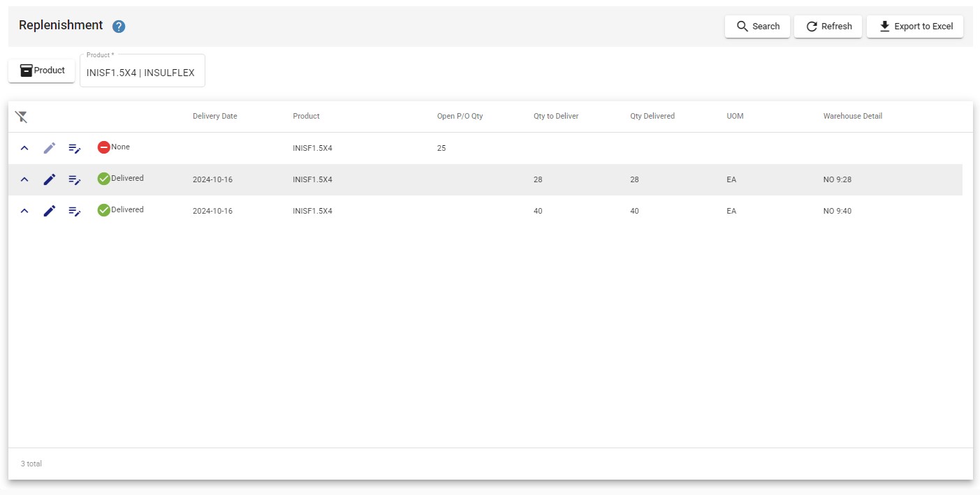
Task: Edit the Qty 28 delivered row with pencil
Action: click(x=50, y=179)
